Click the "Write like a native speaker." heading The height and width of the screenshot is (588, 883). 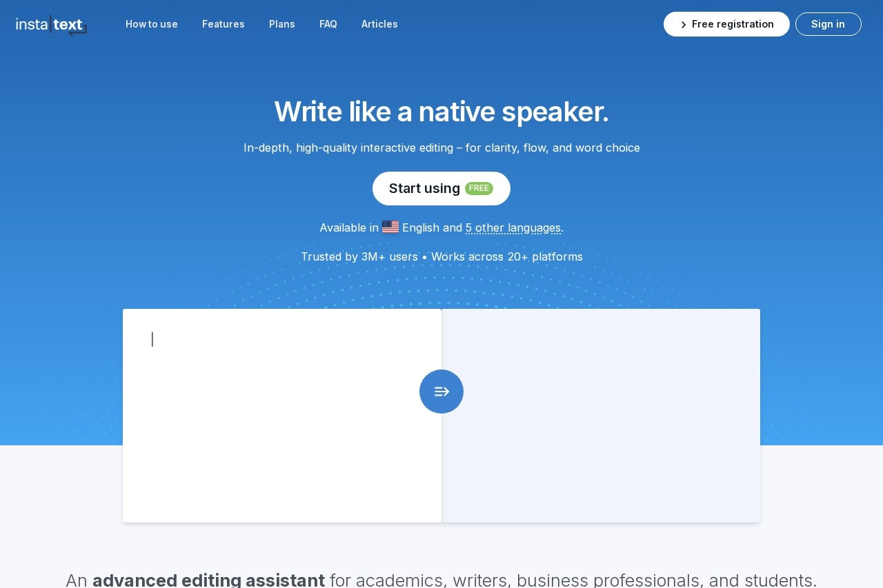click(x=441, y=112)
